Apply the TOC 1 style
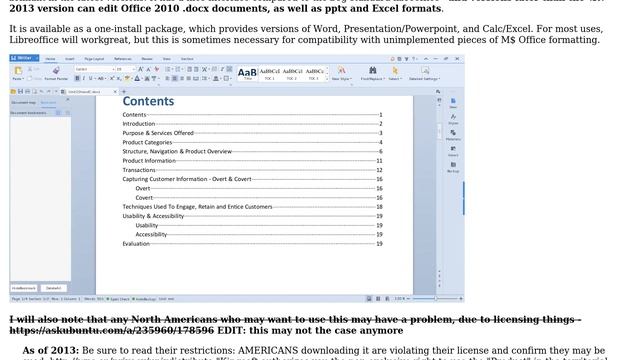Screen dimensions: 640x360 click(x=270, y=73)
